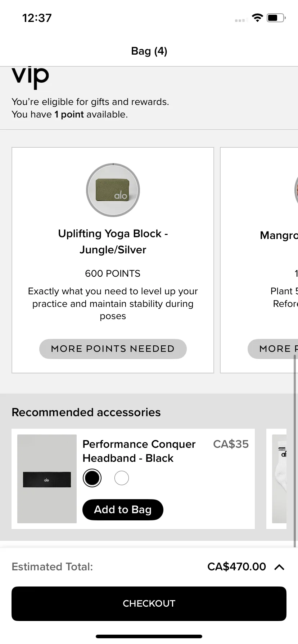Tap the Estimated Total label

point(52,567)
